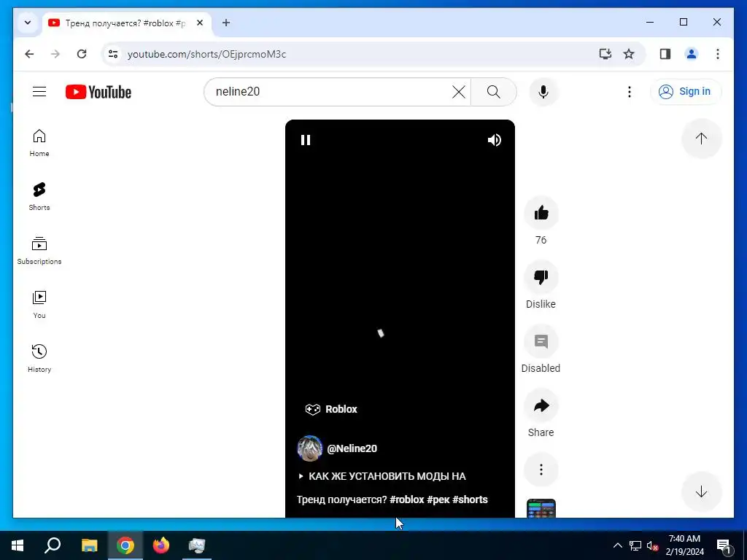Open the Roblox game tag link

coord(332,409)
